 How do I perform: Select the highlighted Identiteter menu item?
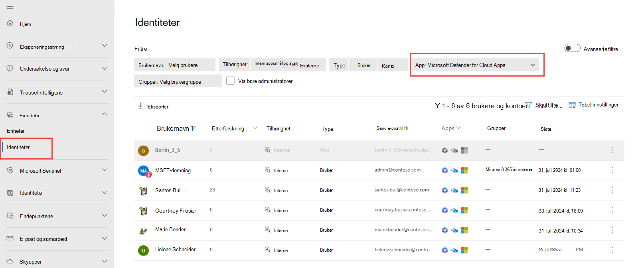(x=26, y=148)
